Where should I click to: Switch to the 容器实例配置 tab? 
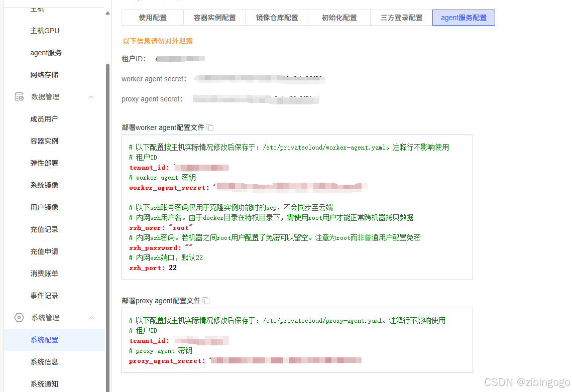[x=215, y=18]
